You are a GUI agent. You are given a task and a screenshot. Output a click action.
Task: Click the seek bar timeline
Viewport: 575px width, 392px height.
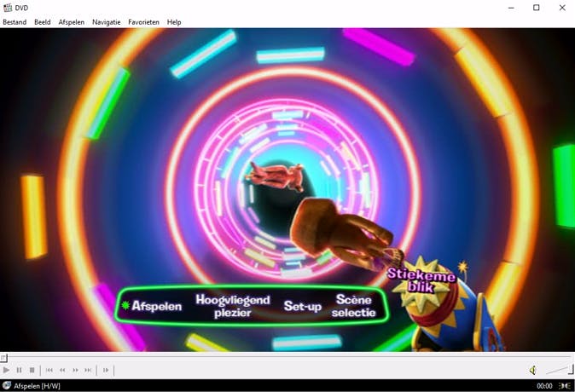coord(287,357)
